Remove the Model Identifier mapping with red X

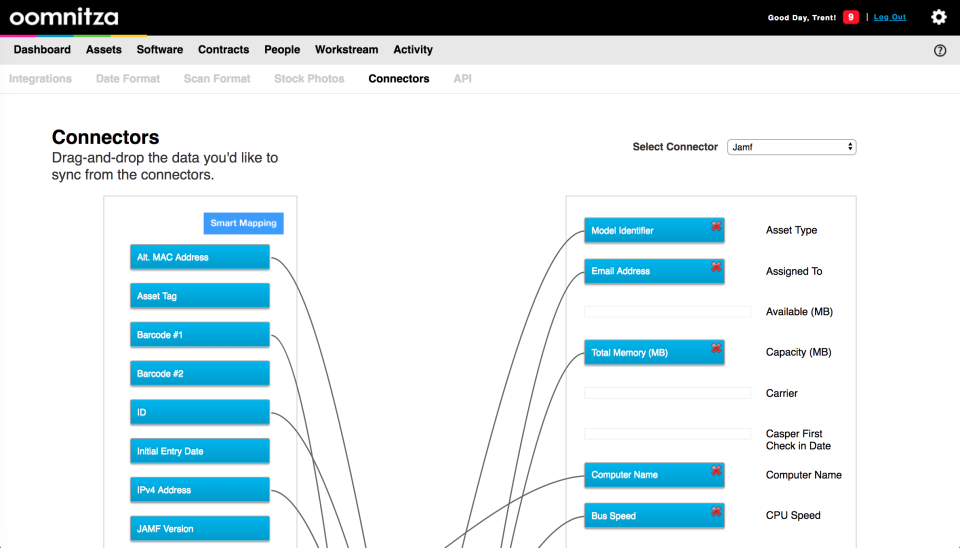(716, 227)
